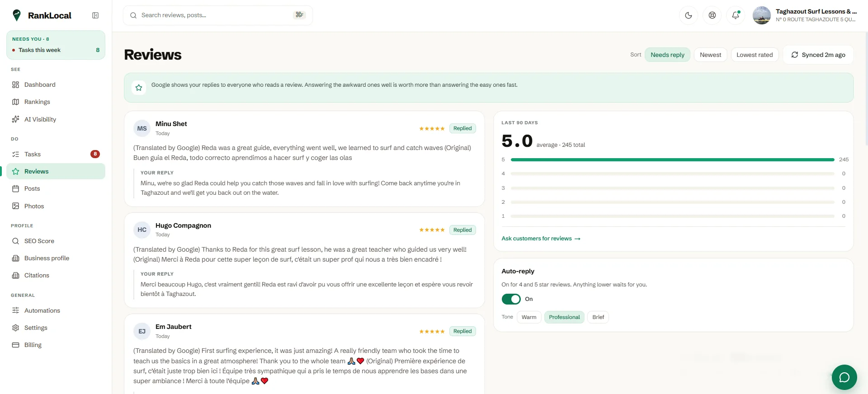Click the Dashboard grid icon
This screenshot has height=394, width=868.
pyautogui.click(x=16, y=84)
